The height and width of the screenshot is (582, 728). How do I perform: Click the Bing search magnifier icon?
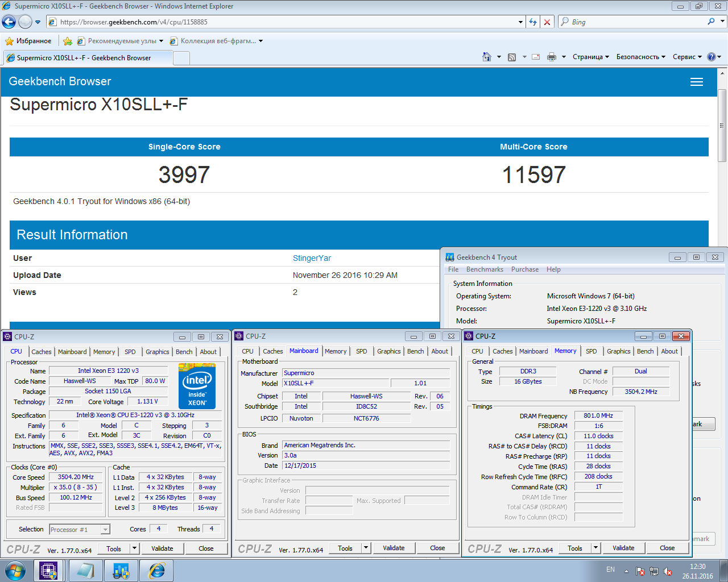coord(711,22)
